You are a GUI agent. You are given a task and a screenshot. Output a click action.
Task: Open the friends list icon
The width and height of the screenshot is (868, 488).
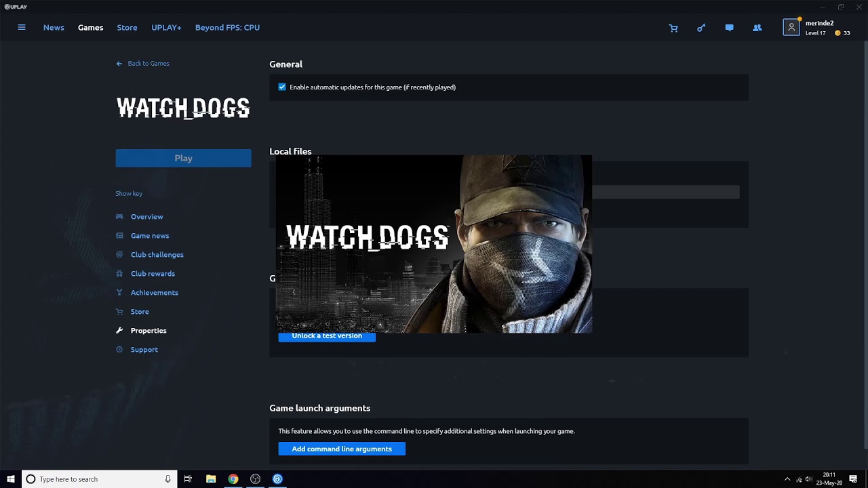757,28
